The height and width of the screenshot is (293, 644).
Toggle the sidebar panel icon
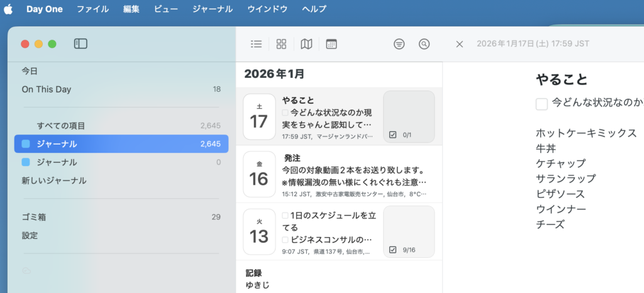pos(80,44)
